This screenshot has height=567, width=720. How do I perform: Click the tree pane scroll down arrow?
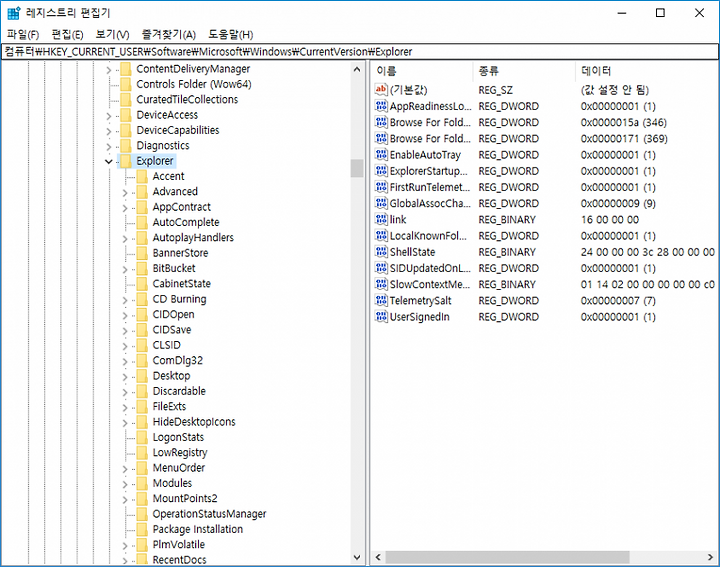pyautogui.click(x=357, y=557)
